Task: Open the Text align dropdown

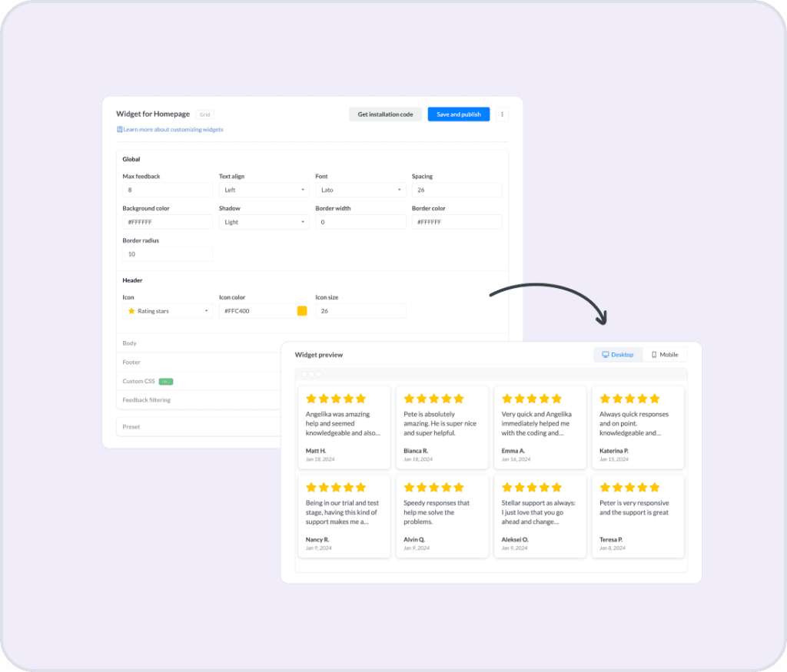Action: [x=264, y=189]
